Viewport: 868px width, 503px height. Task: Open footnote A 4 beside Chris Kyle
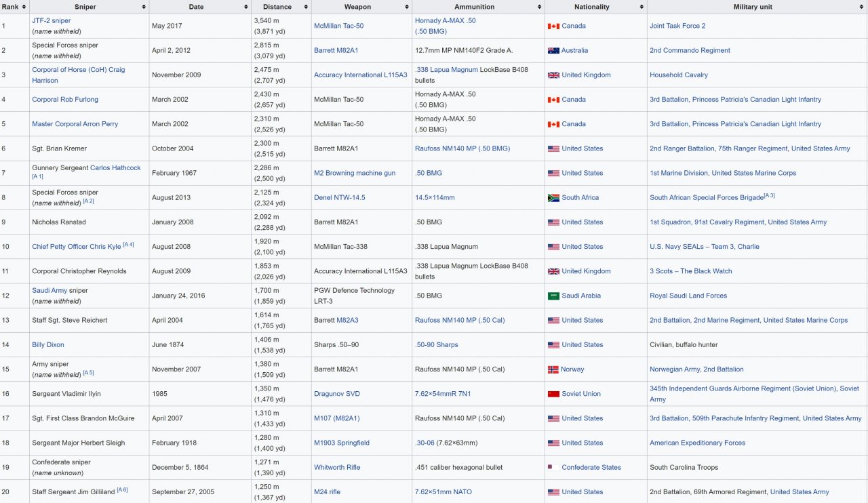click(x=128, y=245)
